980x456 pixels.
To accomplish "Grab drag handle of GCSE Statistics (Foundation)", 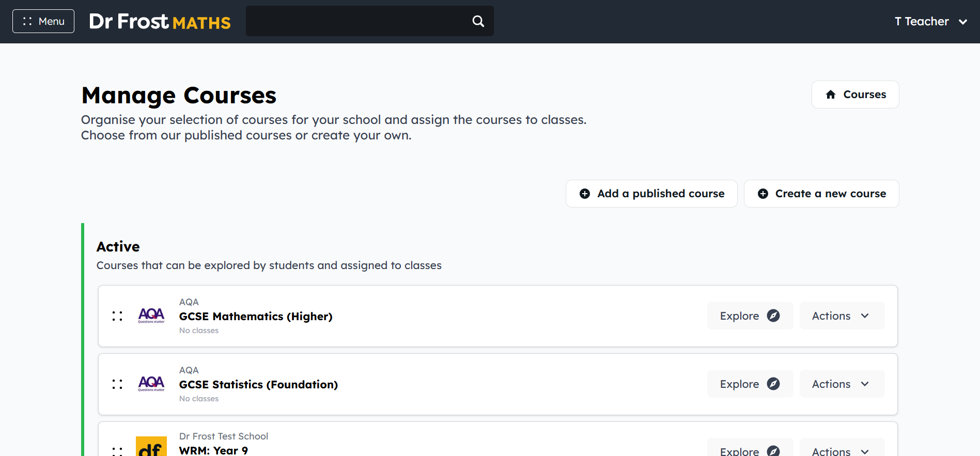I will (x=117, y=384).
